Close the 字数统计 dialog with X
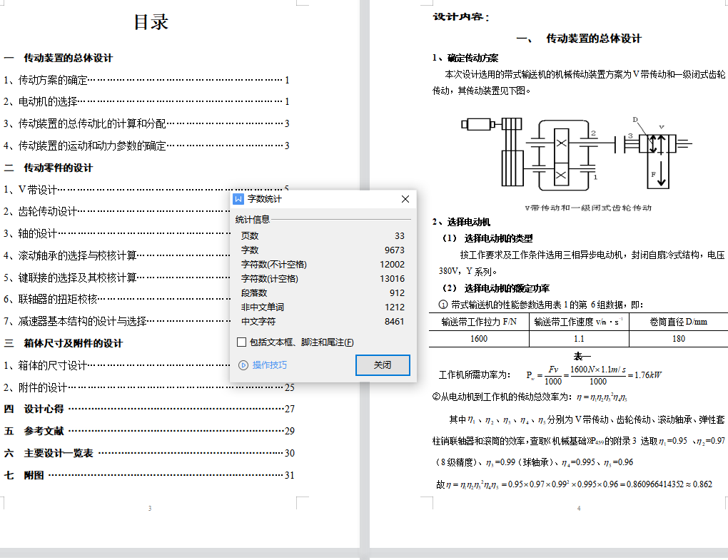This screenshot has height=560, width=728. click(x=405, y=199)
